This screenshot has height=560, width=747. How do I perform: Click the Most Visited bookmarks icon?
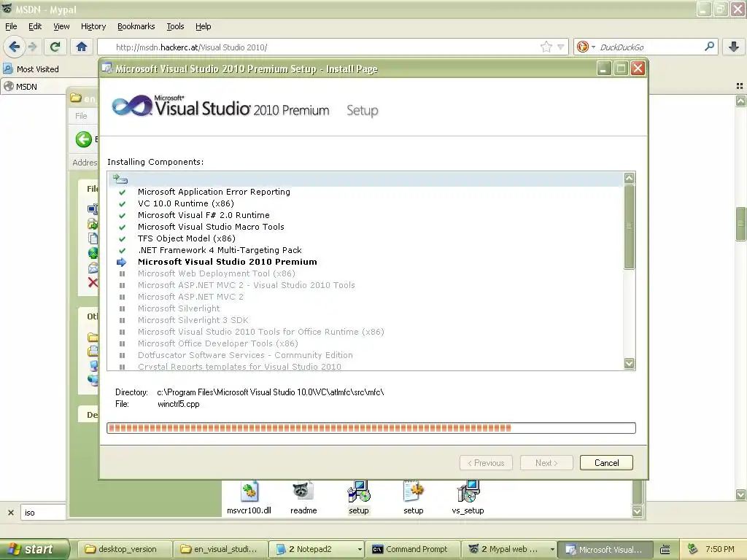(x=8, y=69)
